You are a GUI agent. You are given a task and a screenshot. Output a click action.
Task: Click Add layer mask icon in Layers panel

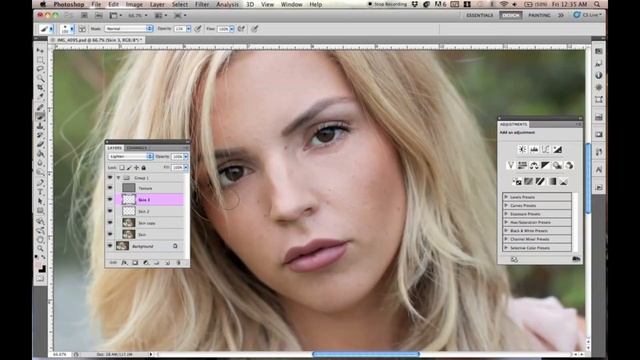pos(135,263)
